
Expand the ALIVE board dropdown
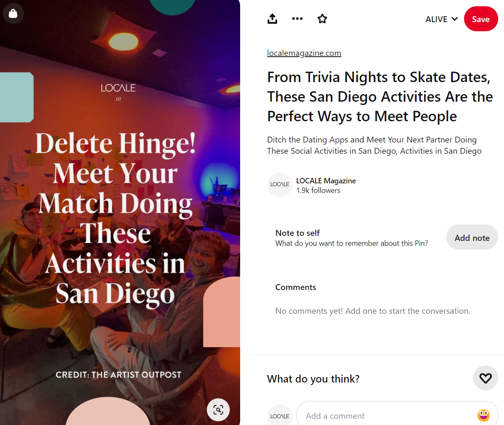[x=441, y=19]
